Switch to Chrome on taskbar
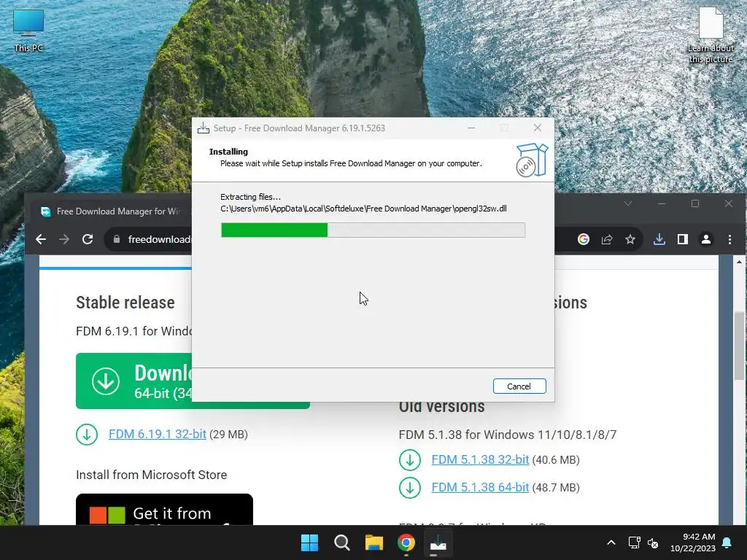This screenshot has width=747, height=560. [406, 542]
